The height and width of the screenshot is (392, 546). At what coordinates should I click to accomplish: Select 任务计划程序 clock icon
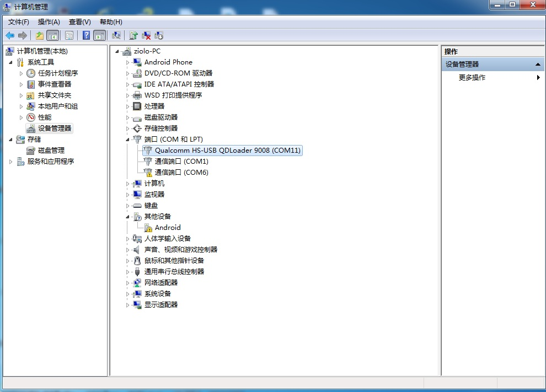tap(31, 73)
